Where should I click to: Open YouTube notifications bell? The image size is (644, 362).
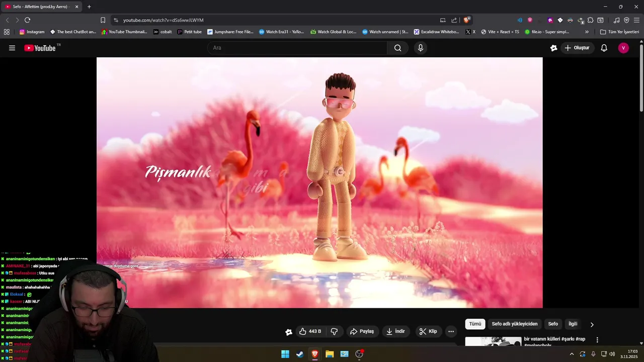(x=604, y=48)
